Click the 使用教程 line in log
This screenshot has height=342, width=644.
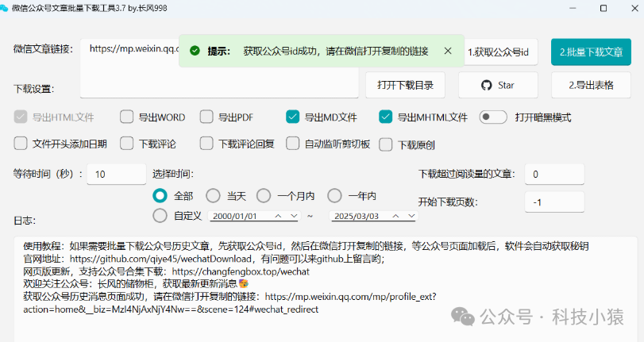(x=306, y=246)
